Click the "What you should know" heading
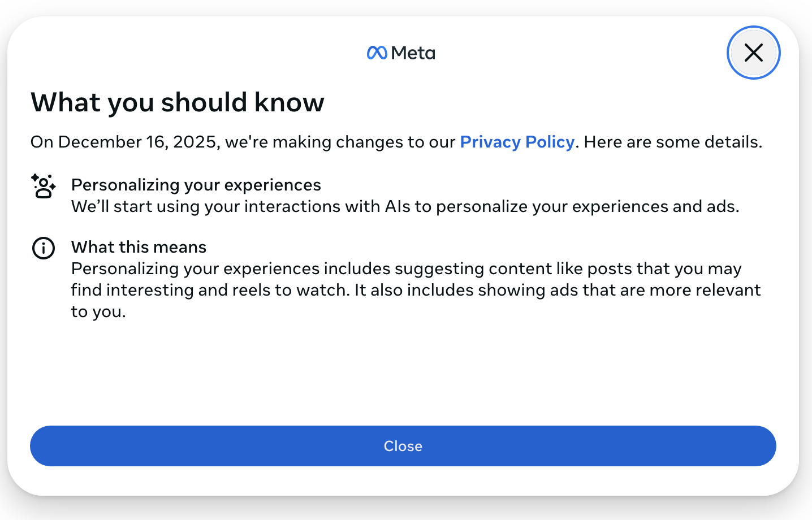Image resolution: width=812 pixels, height=520 pixels. pos(178,103)
